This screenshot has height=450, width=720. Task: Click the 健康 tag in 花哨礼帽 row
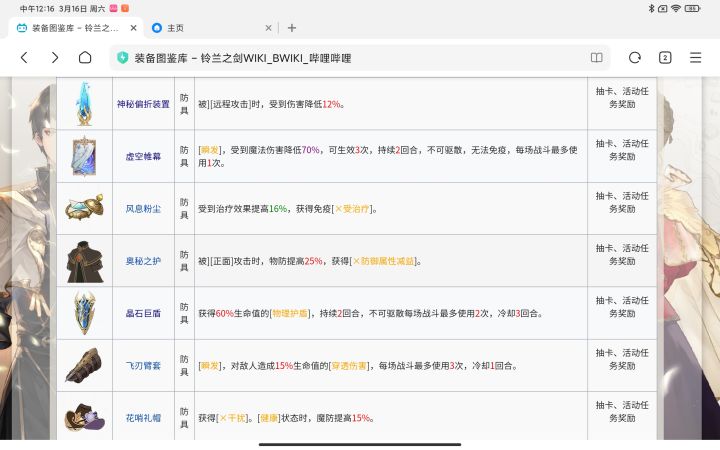269,418
